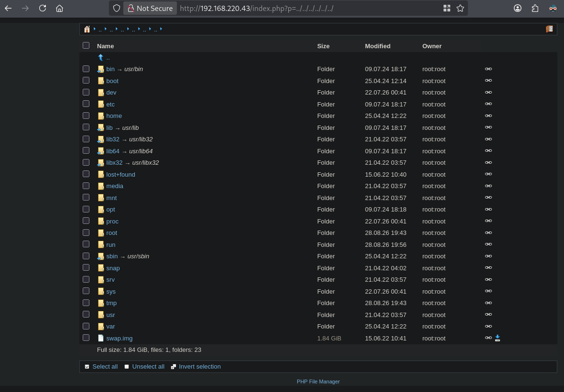Check the box for the opt folder
The image size is (564, 392).
[86, 209]
